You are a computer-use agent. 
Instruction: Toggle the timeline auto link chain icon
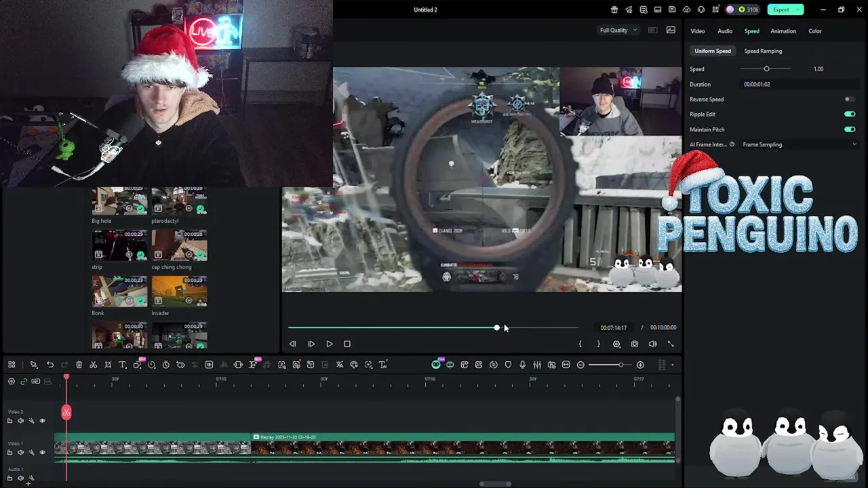click(x=24, y=381)
